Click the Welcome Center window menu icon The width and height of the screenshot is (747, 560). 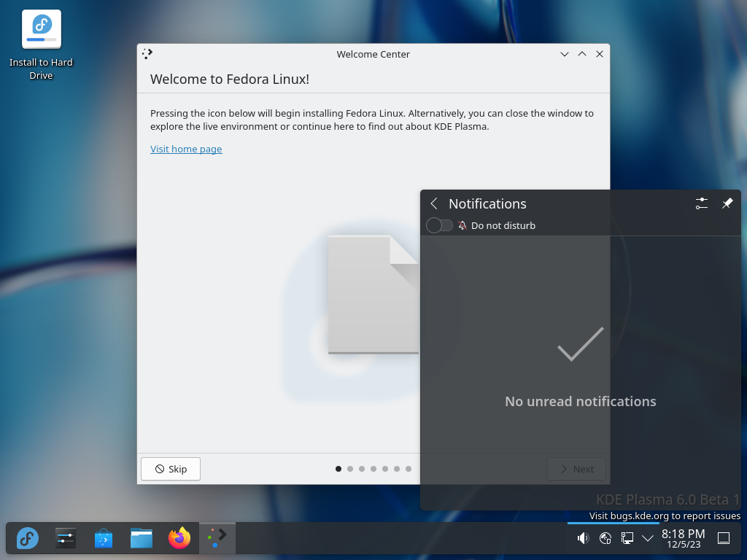(147, 54)
